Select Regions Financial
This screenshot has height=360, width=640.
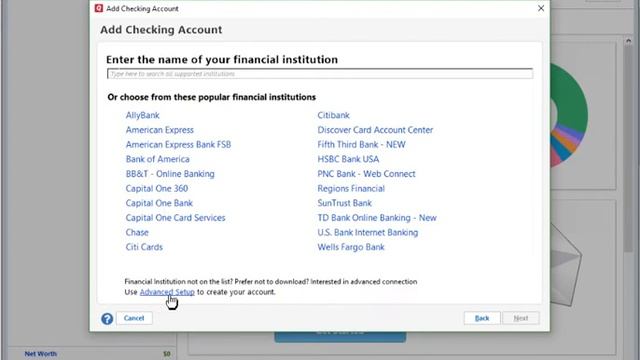pos(351,189)
